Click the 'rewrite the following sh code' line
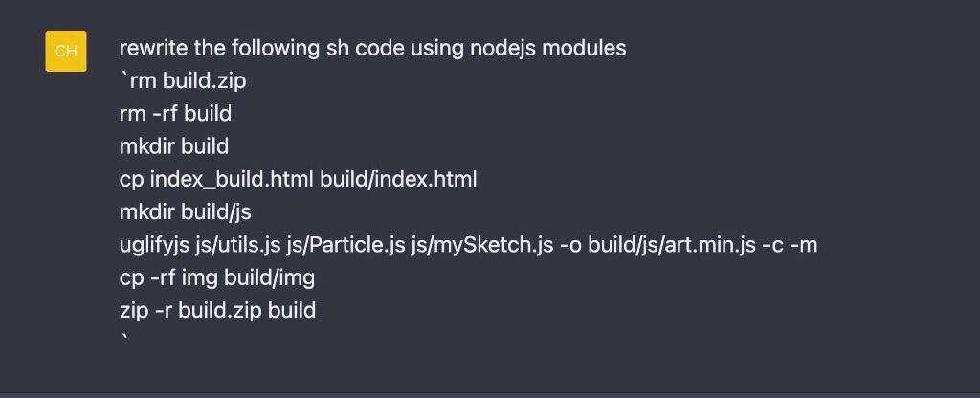 (x=372, y=48)
